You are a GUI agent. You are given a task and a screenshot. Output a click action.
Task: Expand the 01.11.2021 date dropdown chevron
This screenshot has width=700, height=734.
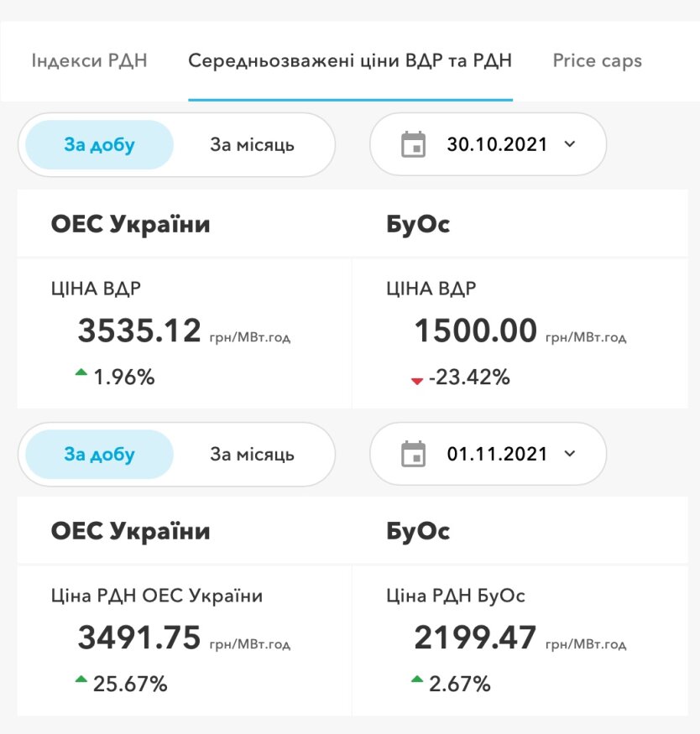(571, 455)
